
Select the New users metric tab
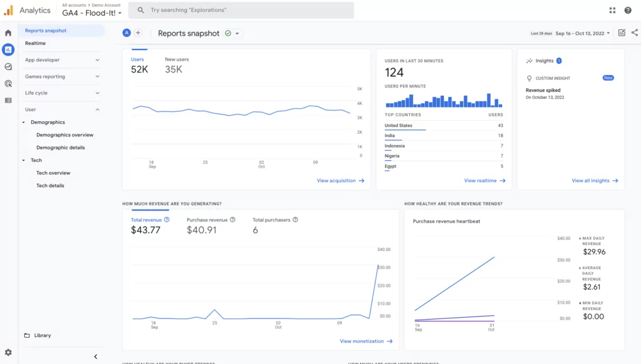[176, 66]
